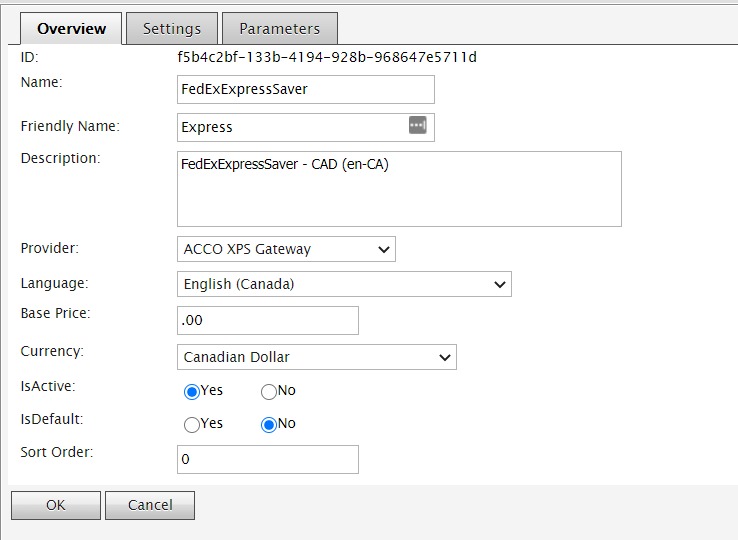
Task: Click into the Name text field
Action: [305, 89]
